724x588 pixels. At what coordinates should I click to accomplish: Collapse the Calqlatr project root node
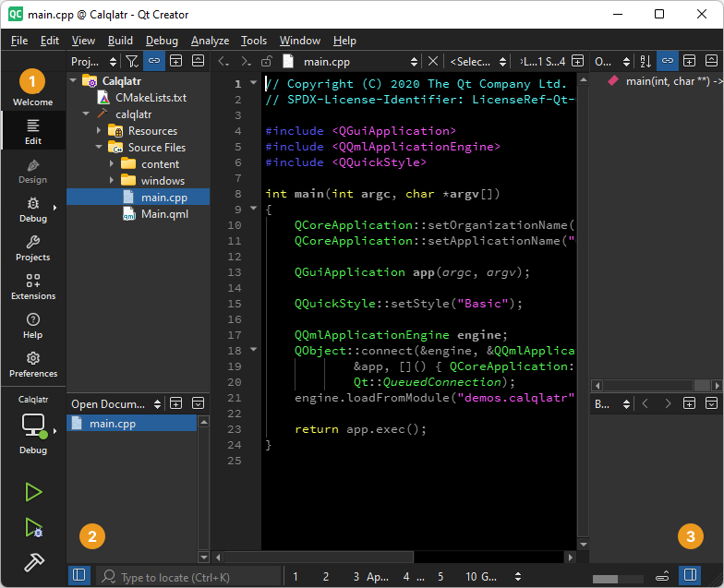tap(73, 81)
